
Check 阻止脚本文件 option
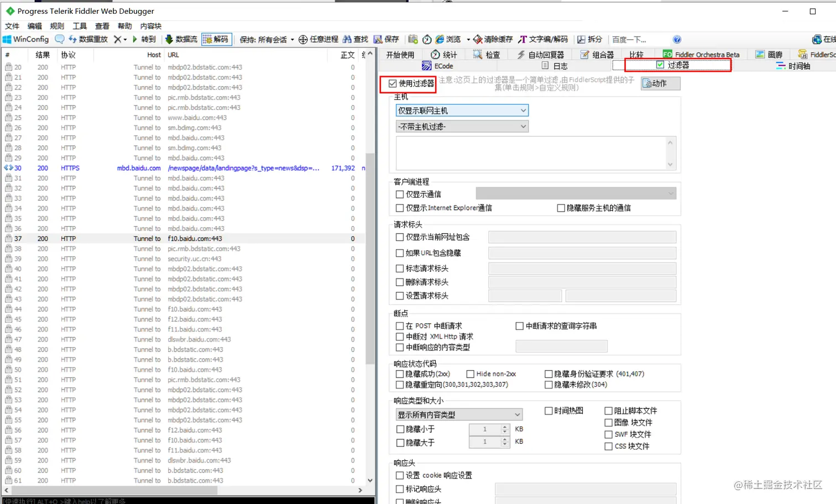coord(608,411)
